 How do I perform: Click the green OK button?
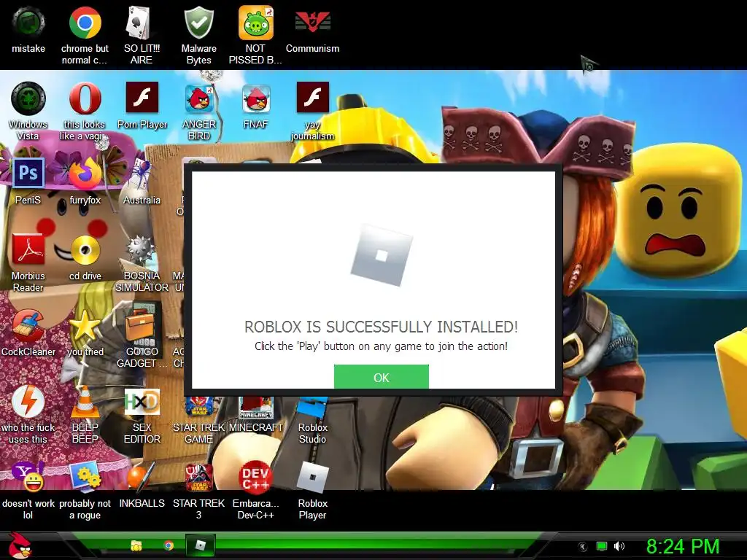381,377
